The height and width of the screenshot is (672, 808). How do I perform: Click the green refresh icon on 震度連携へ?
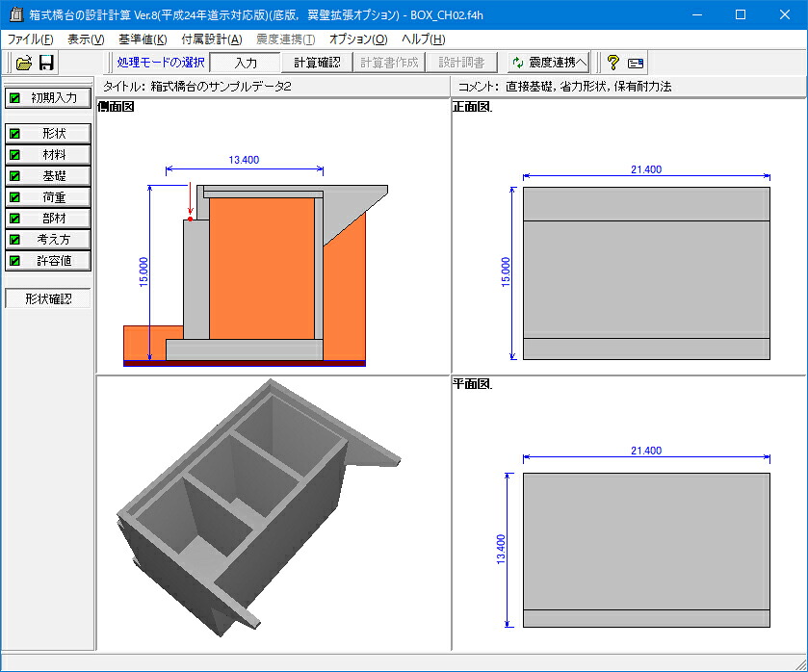click(518, 63)
